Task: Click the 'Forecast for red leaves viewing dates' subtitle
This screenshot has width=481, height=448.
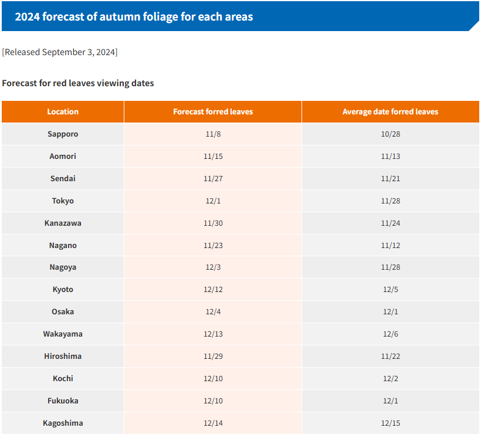Action: (x=78, y=83)
